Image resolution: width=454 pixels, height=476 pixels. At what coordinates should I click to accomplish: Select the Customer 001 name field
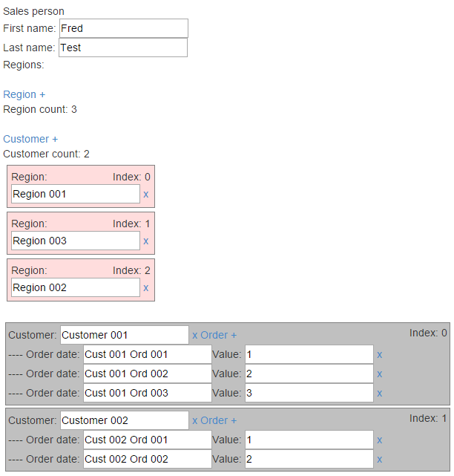point(125,335)
